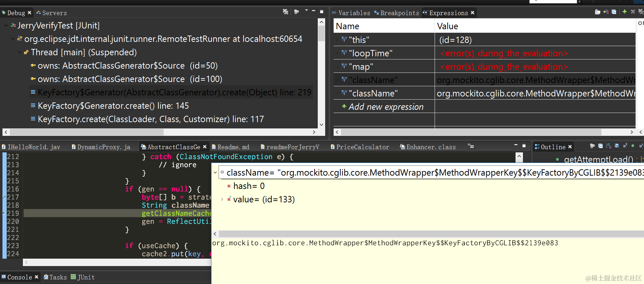Click the Expressions view horizontal scrollbar
This screenshot has width=644, height=284.
471,132
